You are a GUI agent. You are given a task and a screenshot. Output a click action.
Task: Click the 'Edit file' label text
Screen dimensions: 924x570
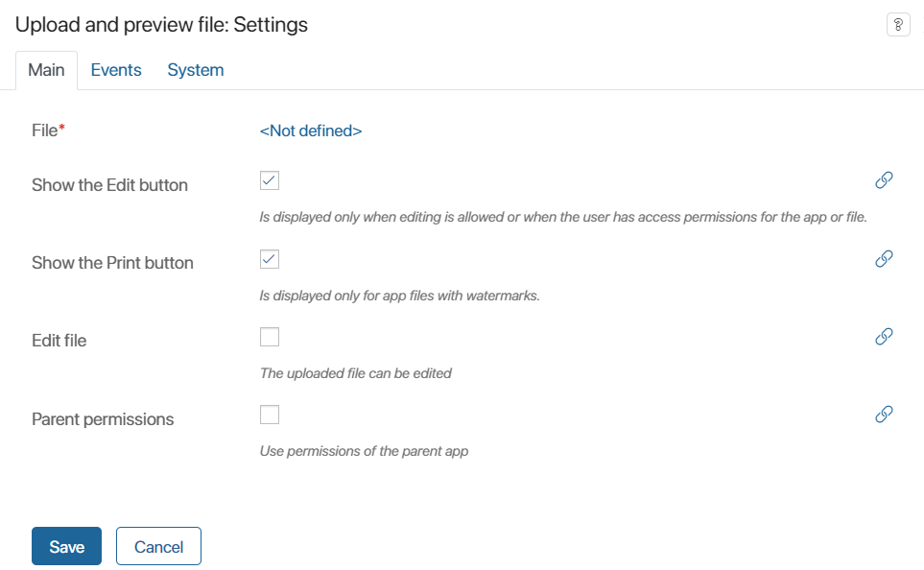tap(59, 341)
